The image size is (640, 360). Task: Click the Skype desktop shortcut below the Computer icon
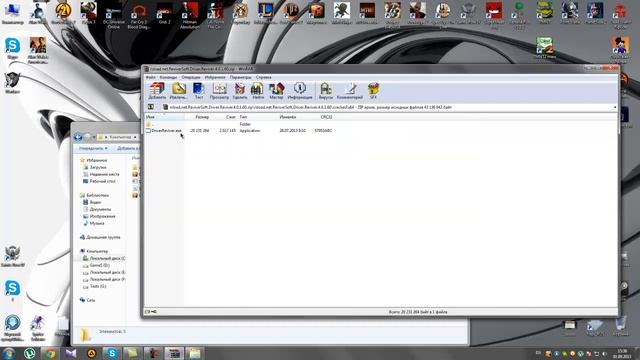[x=12, y=49]
